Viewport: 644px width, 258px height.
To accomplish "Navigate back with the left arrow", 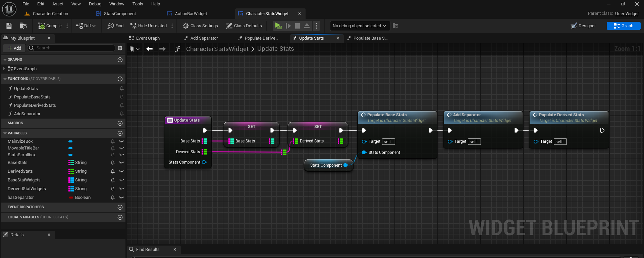I will coord(150,49).
